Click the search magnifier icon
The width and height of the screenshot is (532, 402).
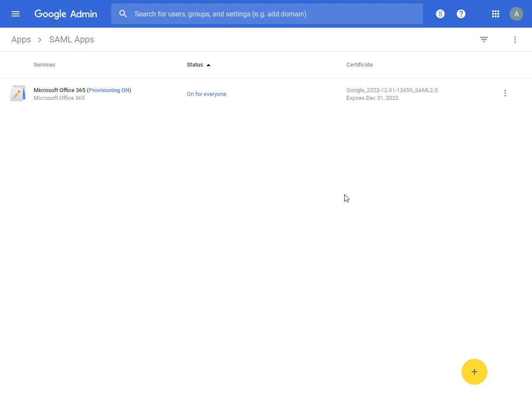coord(123,14)
